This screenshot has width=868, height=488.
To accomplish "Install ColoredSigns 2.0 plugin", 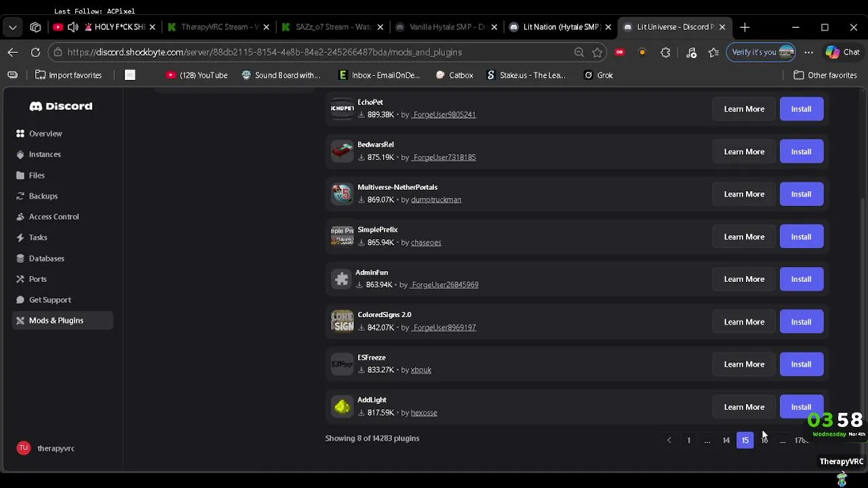I will tap(802, 322).
